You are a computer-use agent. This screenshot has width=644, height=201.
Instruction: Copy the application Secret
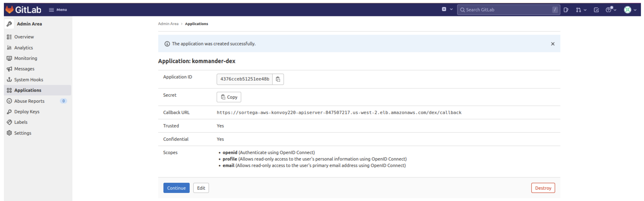coord(228,97)
